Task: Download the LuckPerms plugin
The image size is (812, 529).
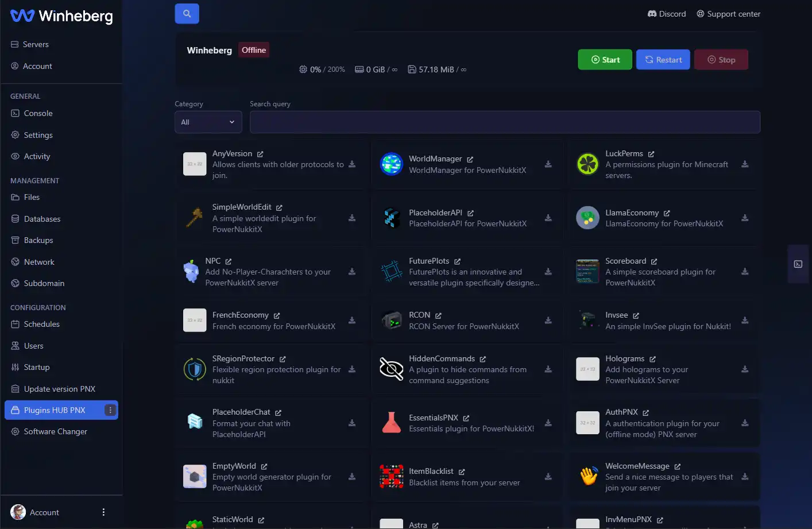Action: (x=745, y=164)
